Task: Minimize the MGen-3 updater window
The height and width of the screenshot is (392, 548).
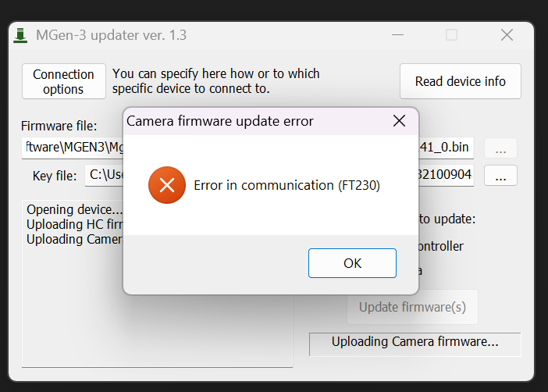Action: (x=397, y=35)
